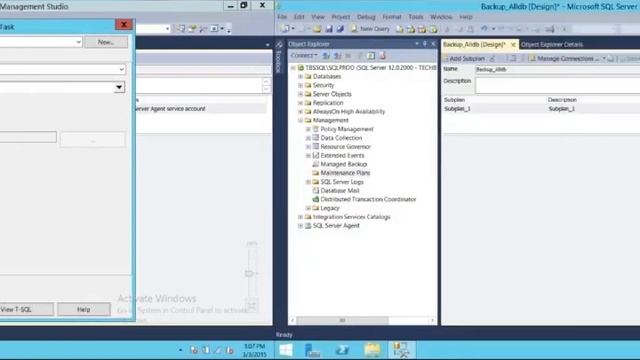
Task: Select Managed Backup in the tree
Action: 344,164
